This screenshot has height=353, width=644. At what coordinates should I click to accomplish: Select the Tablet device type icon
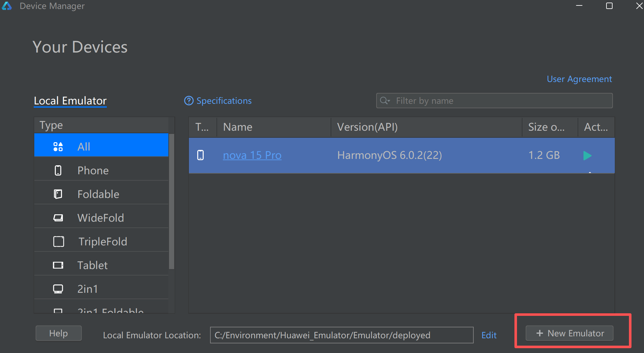coord(58,265)
